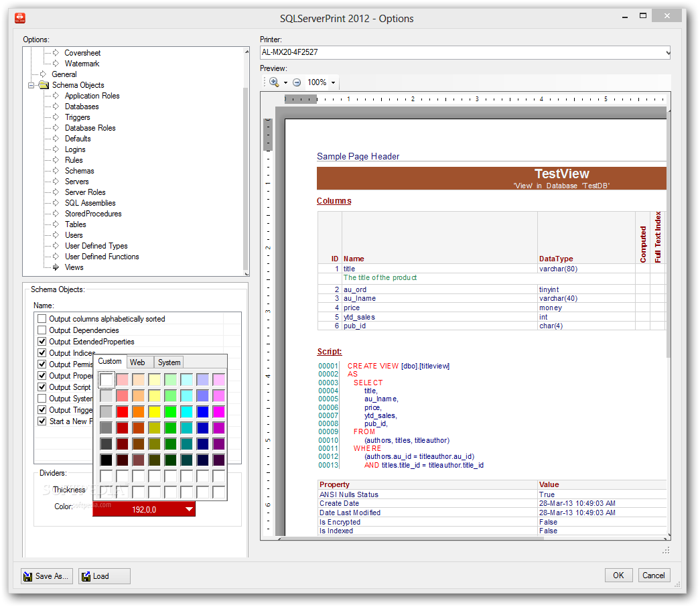Click the Load button
700x607 pixels.
click(104, 576)
